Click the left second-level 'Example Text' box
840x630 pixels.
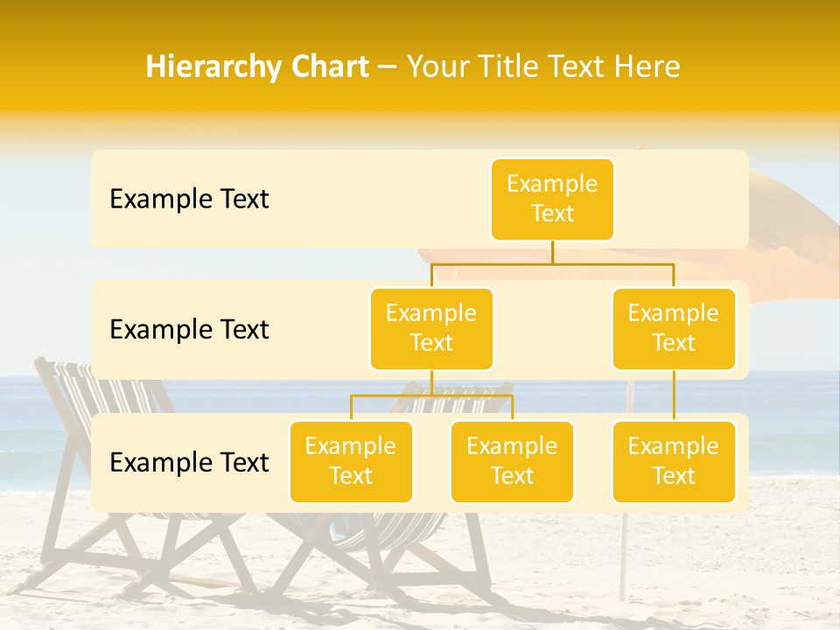tap(431, 328)
